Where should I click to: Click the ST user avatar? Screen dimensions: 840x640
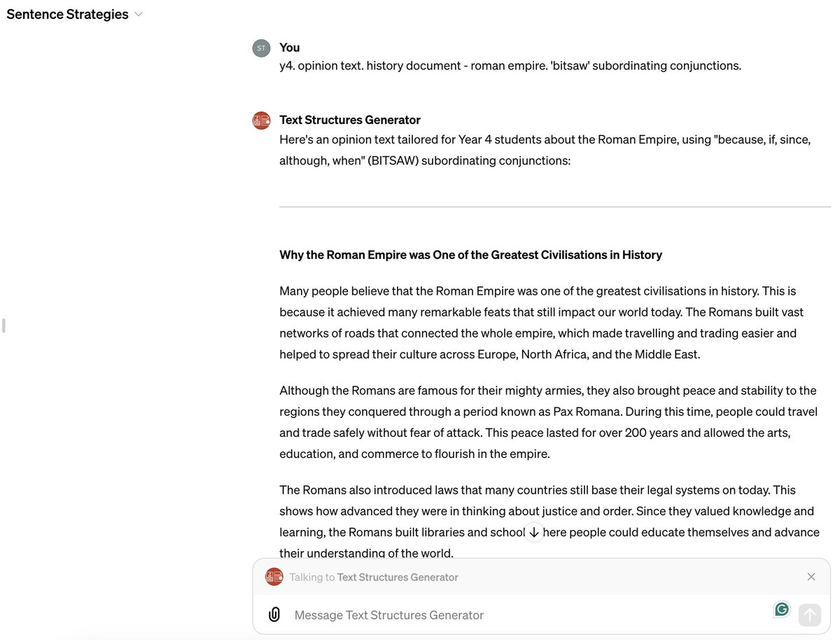[261, 48]
